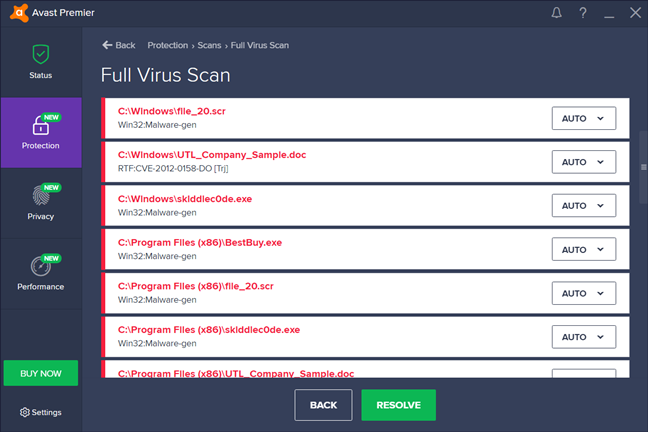Viewport: 648px width, 432px height.
Task: Open AUTO dropdown for Program Files file_20.scr
Action: (584, 293)
